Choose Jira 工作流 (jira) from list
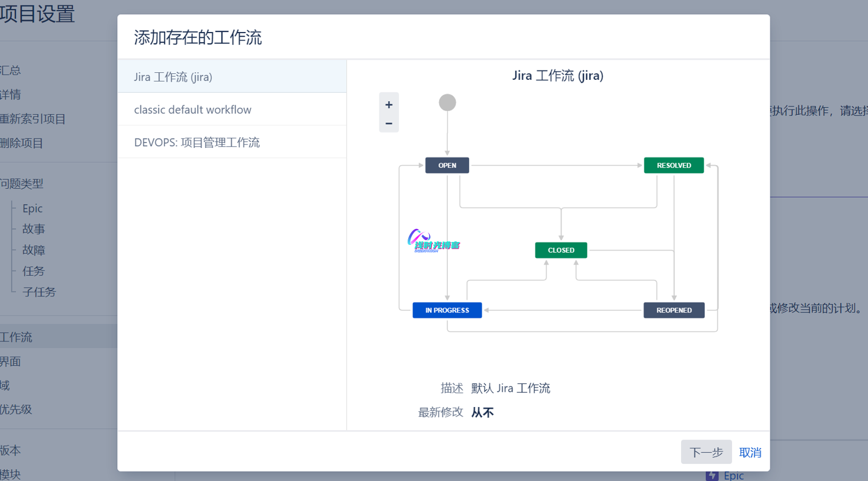The width and height of the screenshot is (868, 481). tap(173, 77)
